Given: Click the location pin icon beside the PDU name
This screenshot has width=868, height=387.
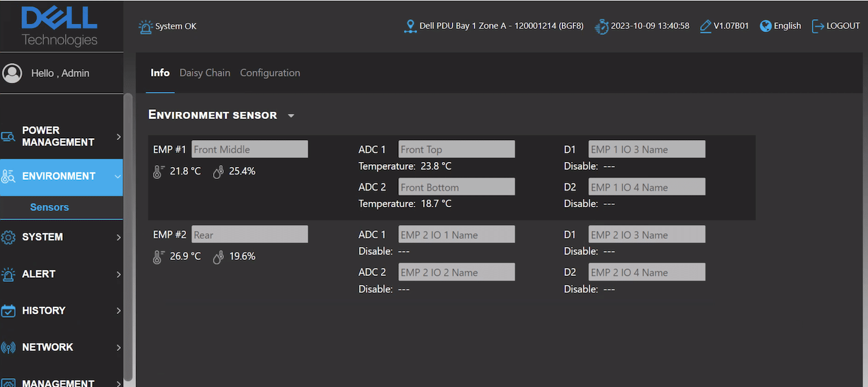Looking at the screenshot, I should pos(410,27).
